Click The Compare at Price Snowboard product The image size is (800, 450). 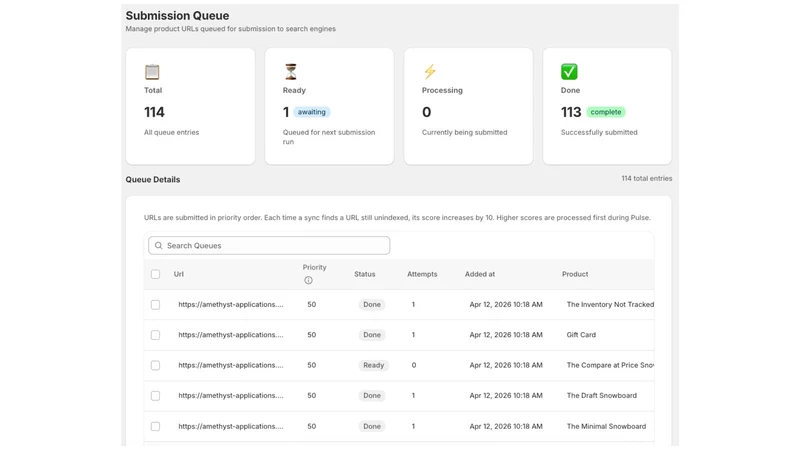click(x=610, y=365)
